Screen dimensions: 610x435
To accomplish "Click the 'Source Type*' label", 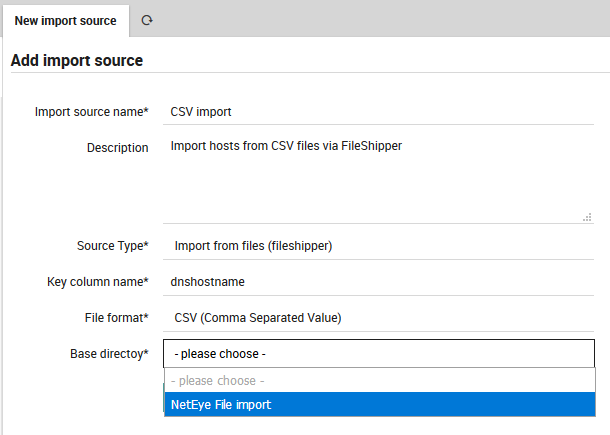I will click(x=112, y=246).
